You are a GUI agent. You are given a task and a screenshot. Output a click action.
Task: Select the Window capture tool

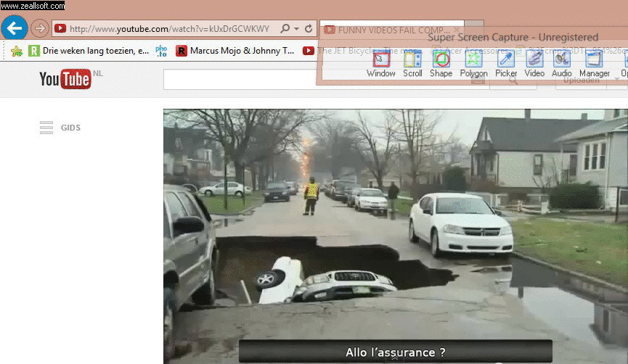click(x=381, y=63)
